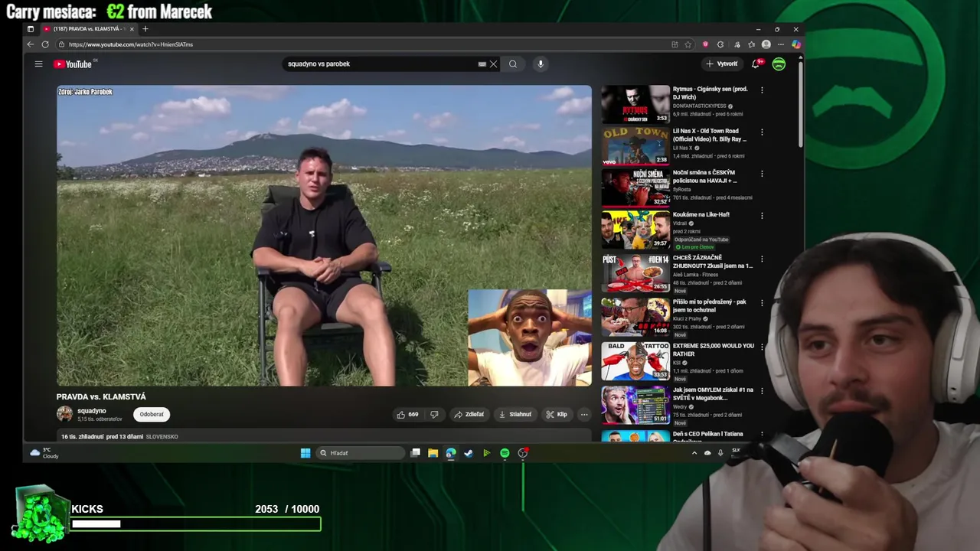Open the YouTube hamburger guide menu

(x=38, y=64)
